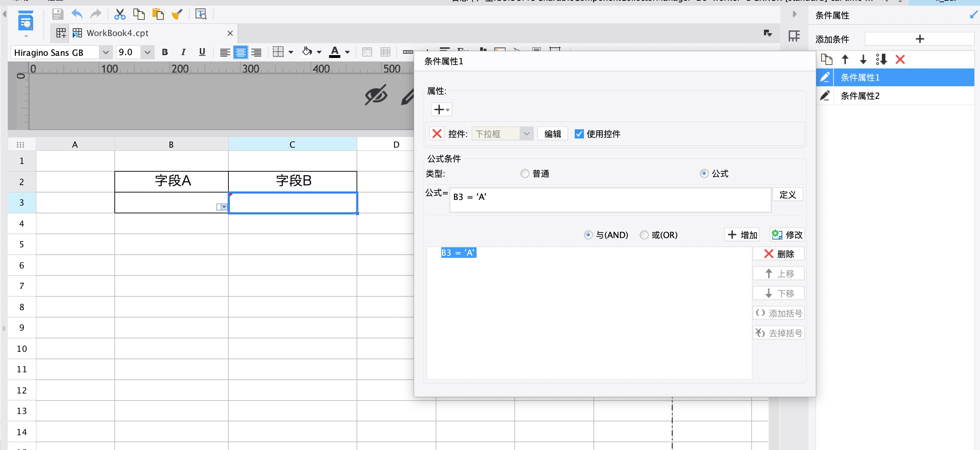Click the eye-slash hidden indicator icon
The width and height of the screenshot is (980, 450).
(x=376, y=95)
